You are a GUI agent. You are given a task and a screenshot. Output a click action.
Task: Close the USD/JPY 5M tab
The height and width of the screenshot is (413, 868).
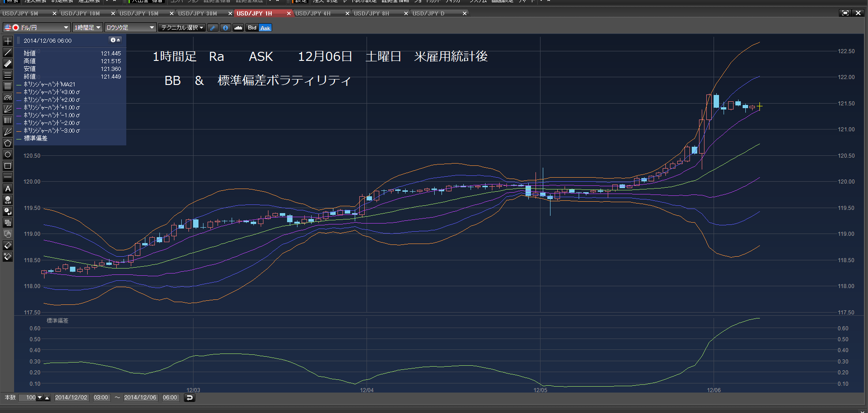55,14
